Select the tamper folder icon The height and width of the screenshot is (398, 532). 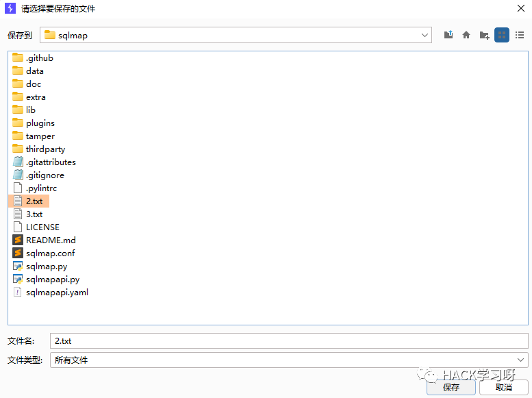[18, 136]
